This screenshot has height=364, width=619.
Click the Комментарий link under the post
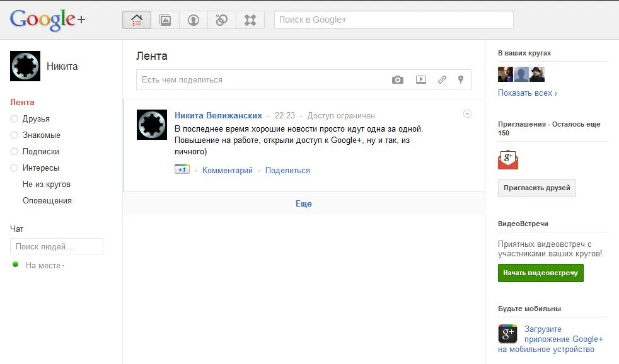click(228, 171)
